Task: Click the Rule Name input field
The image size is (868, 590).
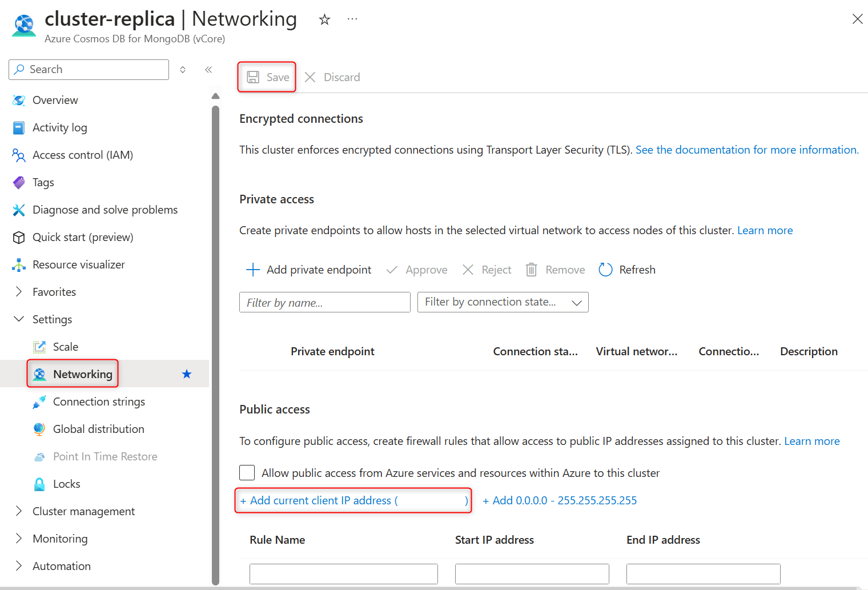Action: (343, 573)
